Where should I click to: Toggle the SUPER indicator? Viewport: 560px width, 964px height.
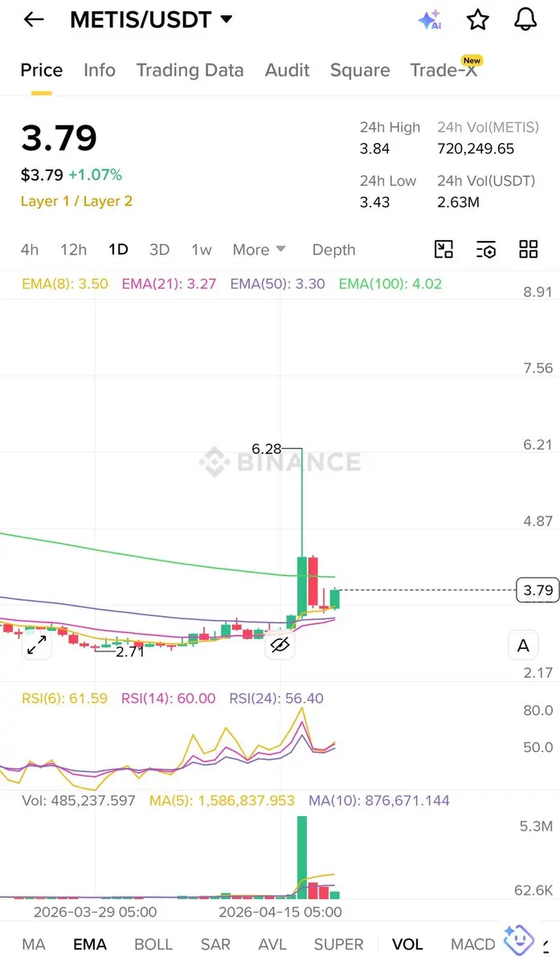pyautogui.click(x=338, y=944)
